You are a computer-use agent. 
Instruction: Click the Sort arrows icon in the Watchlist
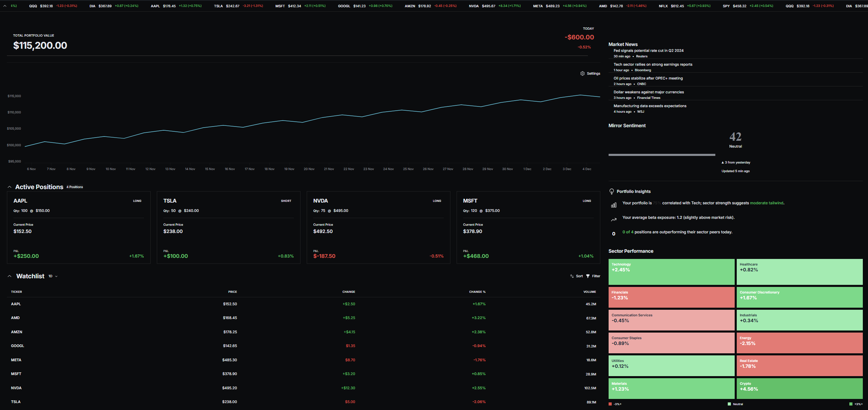pos(572,276)
